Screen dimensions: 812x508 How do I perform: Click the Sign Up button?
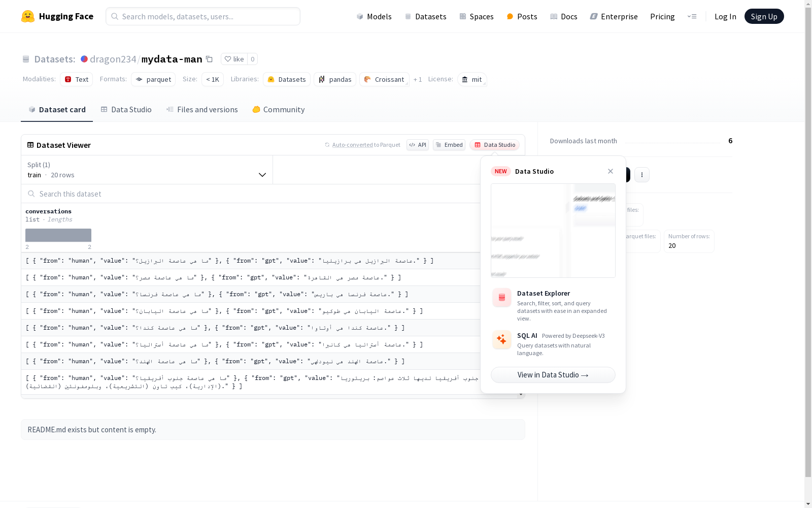coord(764,16)
